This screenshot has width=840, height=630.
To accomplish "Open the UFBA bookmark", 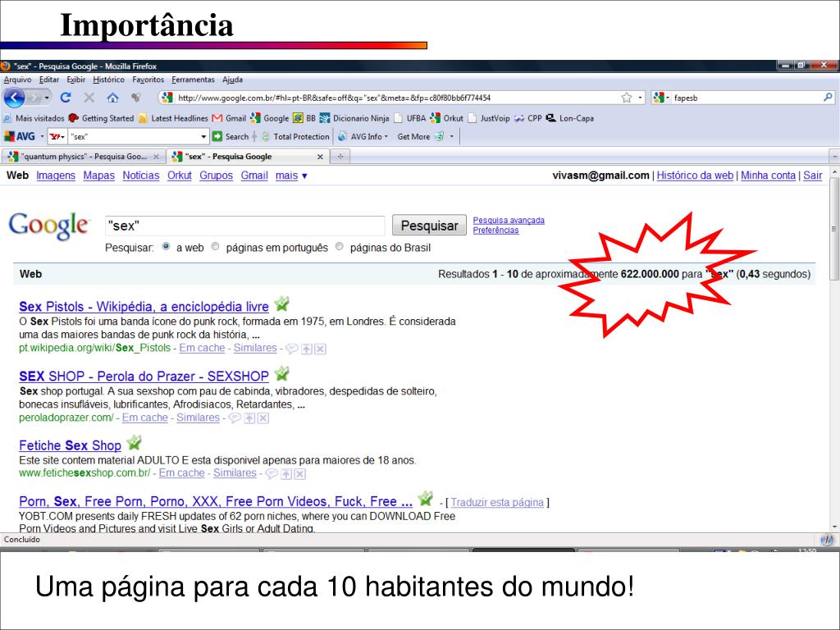I will (410, 118).
